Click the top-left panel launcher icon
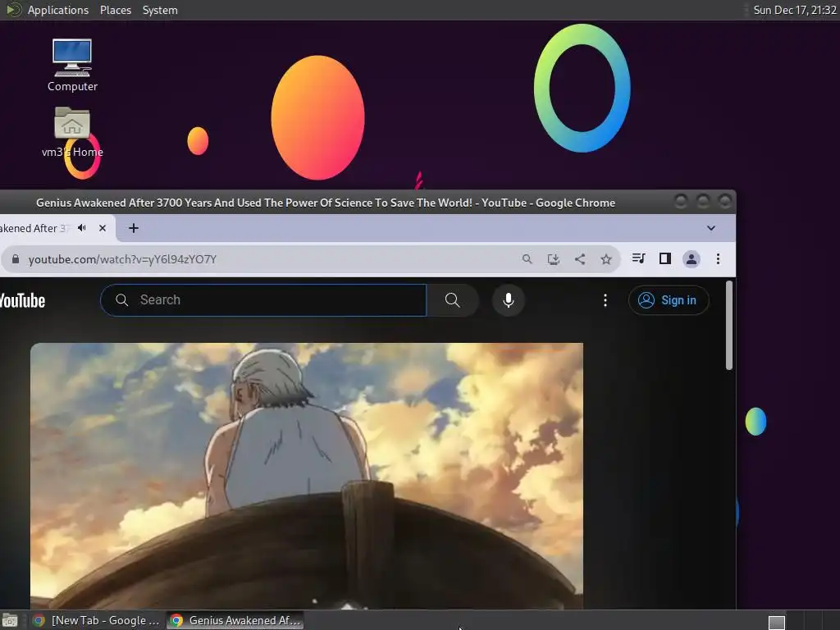 13,10
